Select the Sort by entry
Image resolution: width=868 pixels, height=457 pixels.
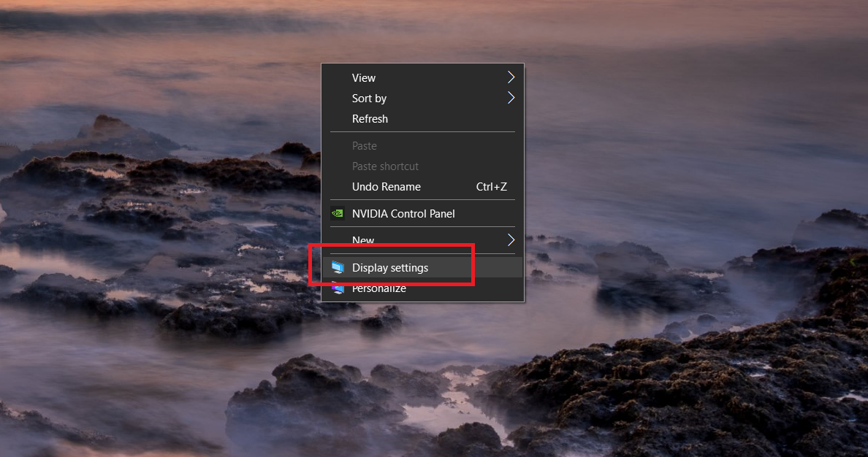[369, 98]
